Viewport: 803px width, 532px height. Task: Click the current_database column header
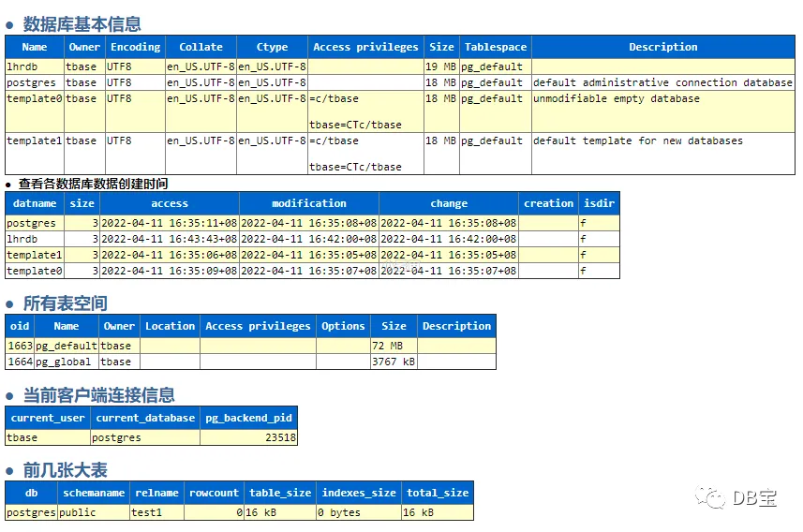click(x=145, y=418)
